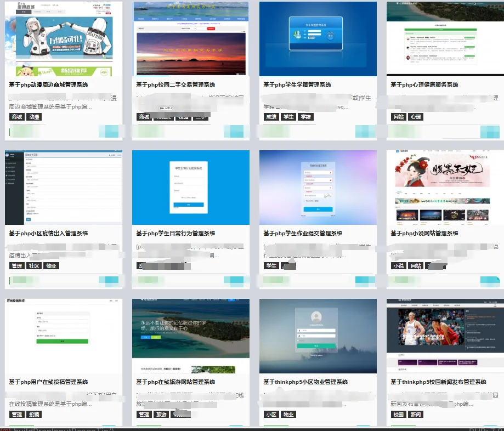Select 学生 tag on 学生作业提交 card
The width and height of the screenshot is (504, 431).
(271, 266)
